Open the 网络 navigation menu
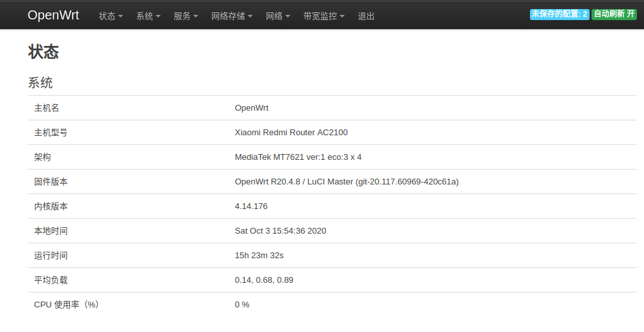The height and width of the screenshot is (332, 644). click(277, 16)
